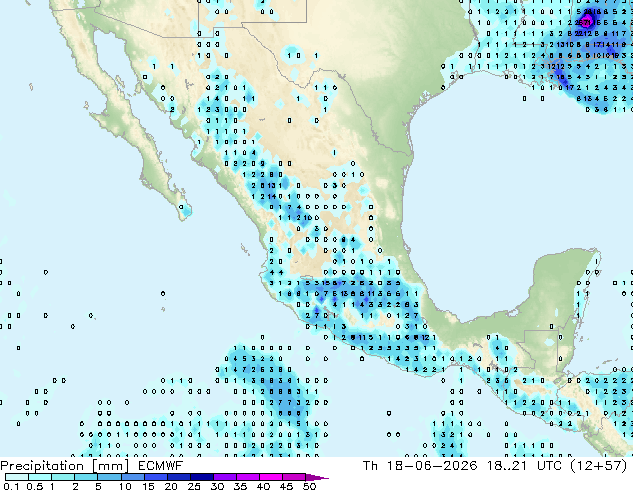Click the 'UTC' label in timestamp
Image resolution: width=634 pixels, height=490 pixels.
[x=549, y=466]
